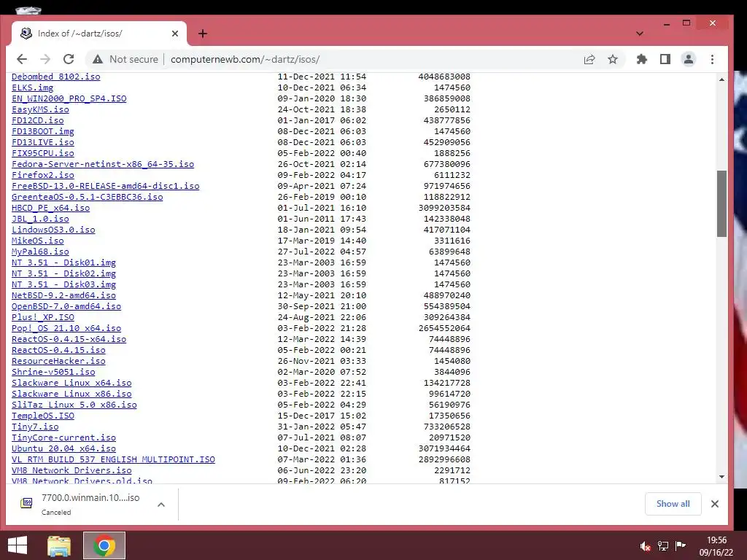Open ReactOS-0.4.15-x64.iso link
The image size is (747, 560).
pyautogui.click(x=69, y=340)
